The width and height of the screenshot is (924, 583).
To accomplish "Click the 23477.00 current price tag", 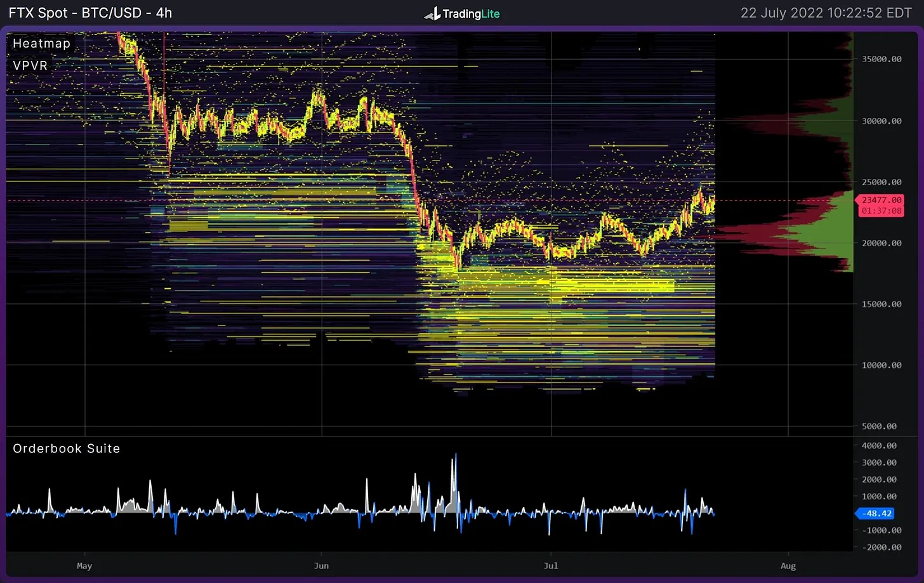I will pos(881,200).
